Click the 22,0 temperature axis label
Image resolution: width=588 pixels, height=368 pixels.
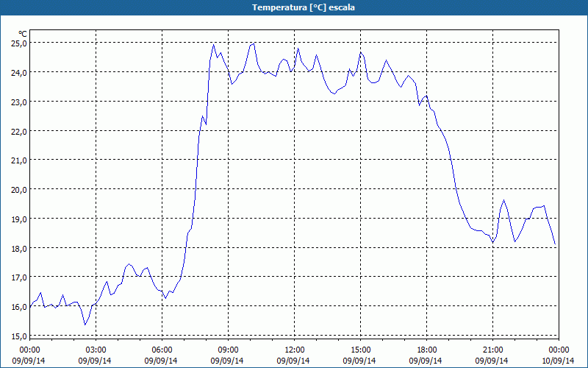click(x=19, y=131)
